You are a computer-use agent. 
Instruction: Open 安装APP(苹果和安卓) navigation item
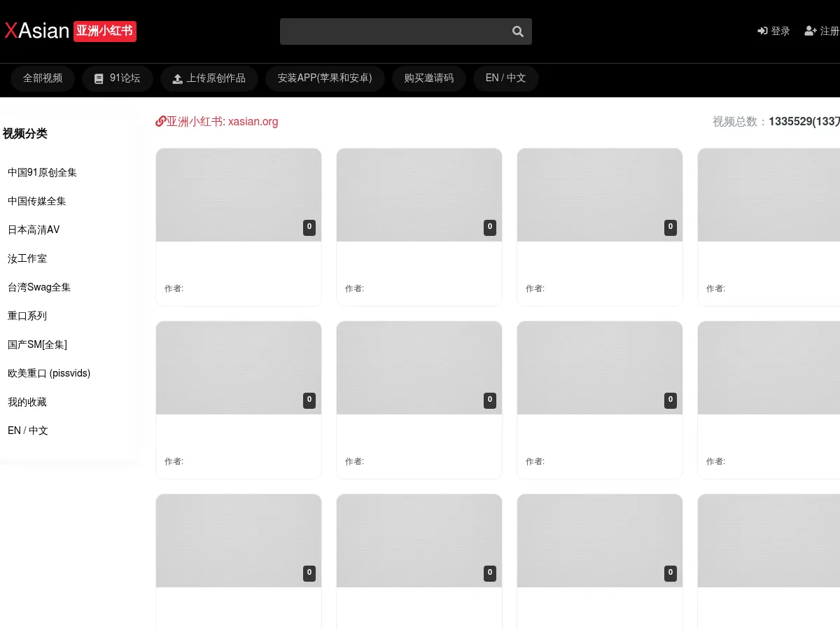point(325,78)
